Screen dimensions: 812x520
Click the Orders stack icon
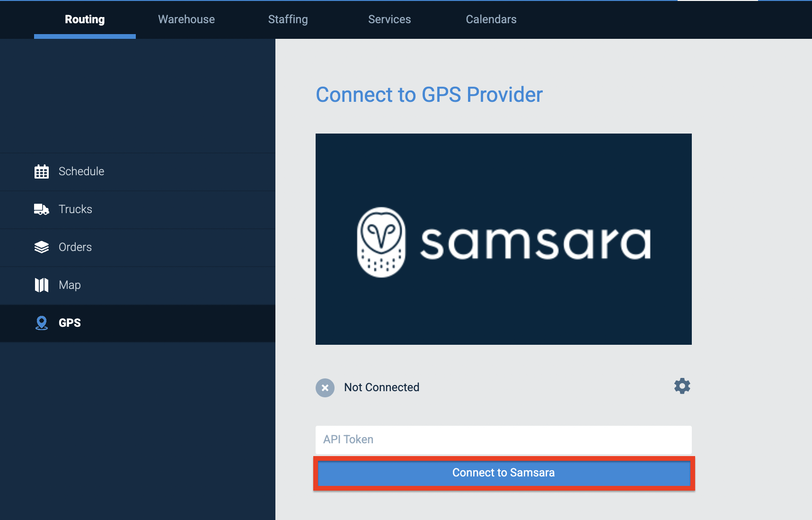(x=42, y=247)
